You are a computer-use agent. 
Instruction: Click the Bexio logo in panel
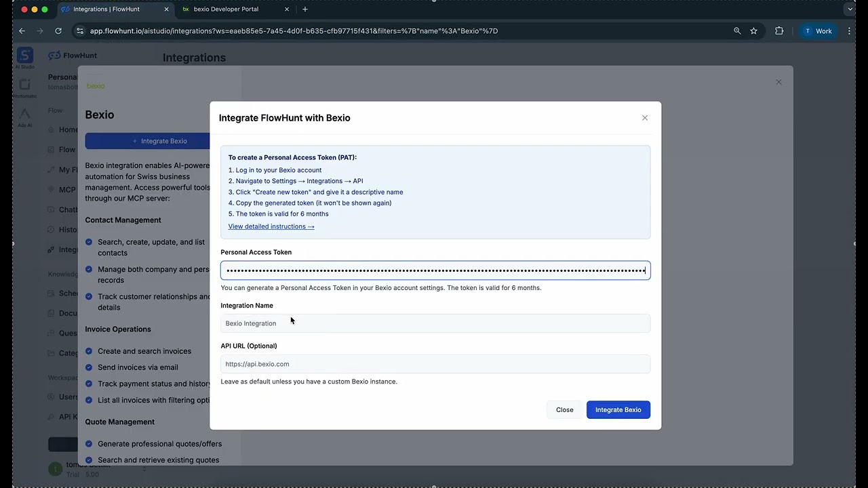[96, 86]
